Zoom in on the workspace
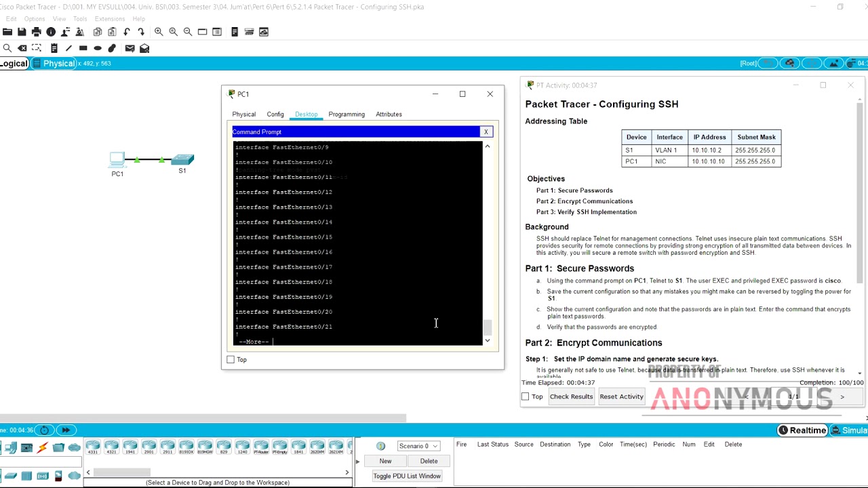Image resolution: width=868 pixels, height=488 pixels. pos(159,32)
